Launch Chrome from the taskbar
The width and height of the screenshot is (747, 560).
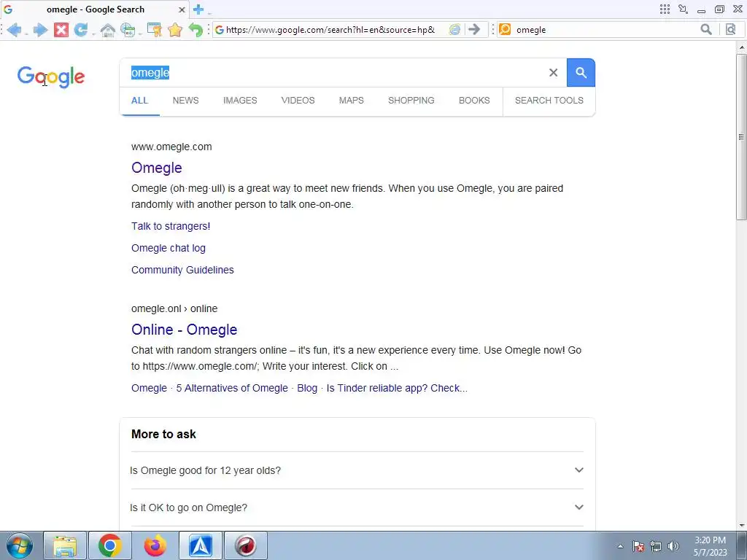(110, 545)
